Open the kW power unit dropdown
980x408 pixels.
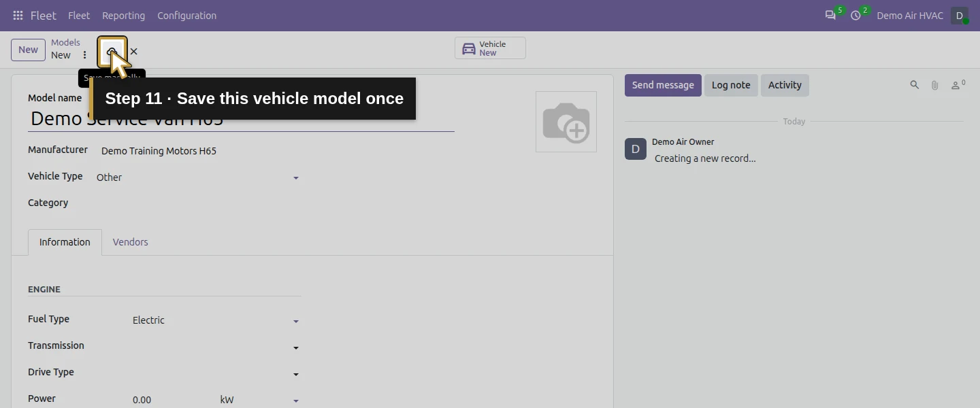[259, 400]
